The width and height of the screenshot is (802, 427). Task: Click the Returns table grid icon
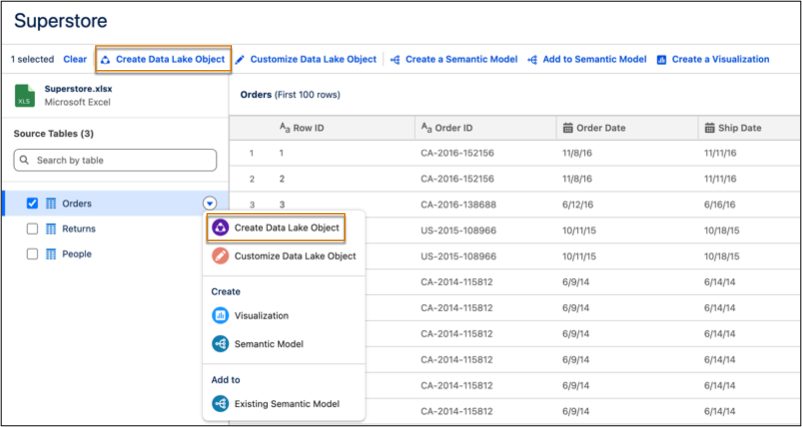[x=51, y=229]
